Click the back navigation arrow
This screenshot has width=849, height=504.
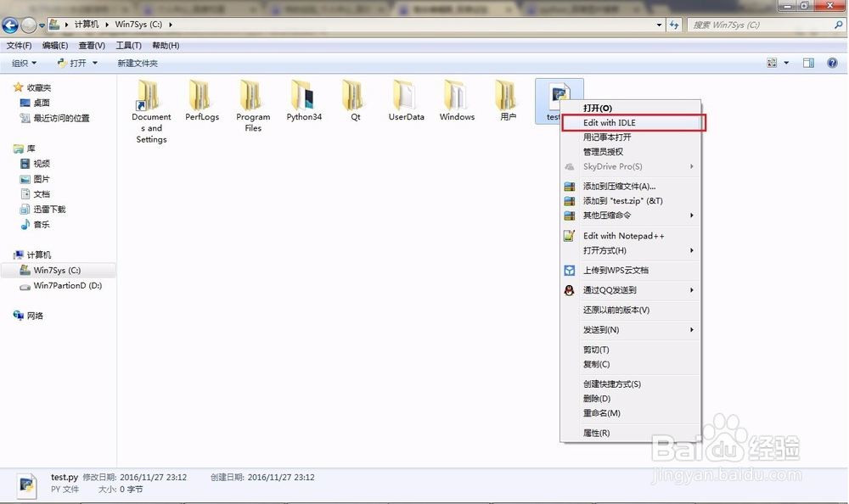coord(10,25)
